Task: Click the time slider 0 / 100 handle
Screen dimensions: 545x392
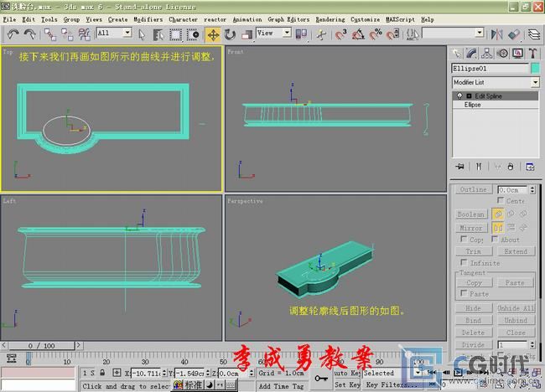Action: (41, 346)
